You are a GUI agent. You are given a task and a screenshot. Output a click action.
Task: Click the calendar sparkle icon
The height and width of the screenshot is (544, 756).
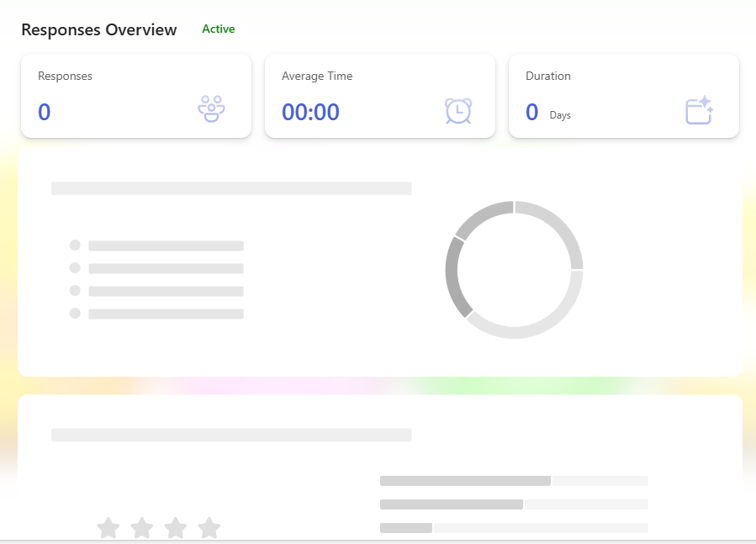click(700, 110)
